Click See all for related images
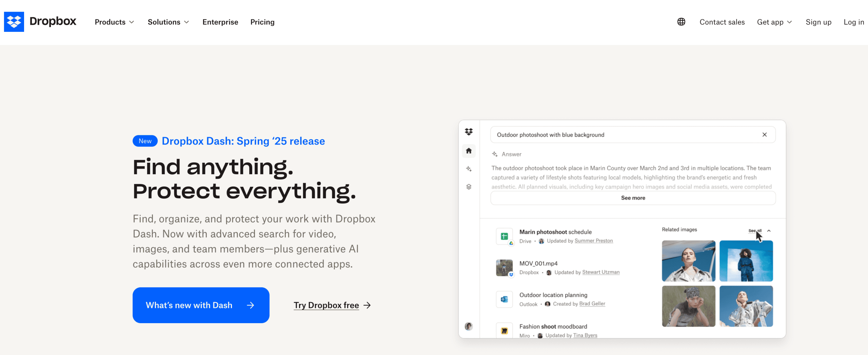The image size is (868, 355). (x=755, y=231)
